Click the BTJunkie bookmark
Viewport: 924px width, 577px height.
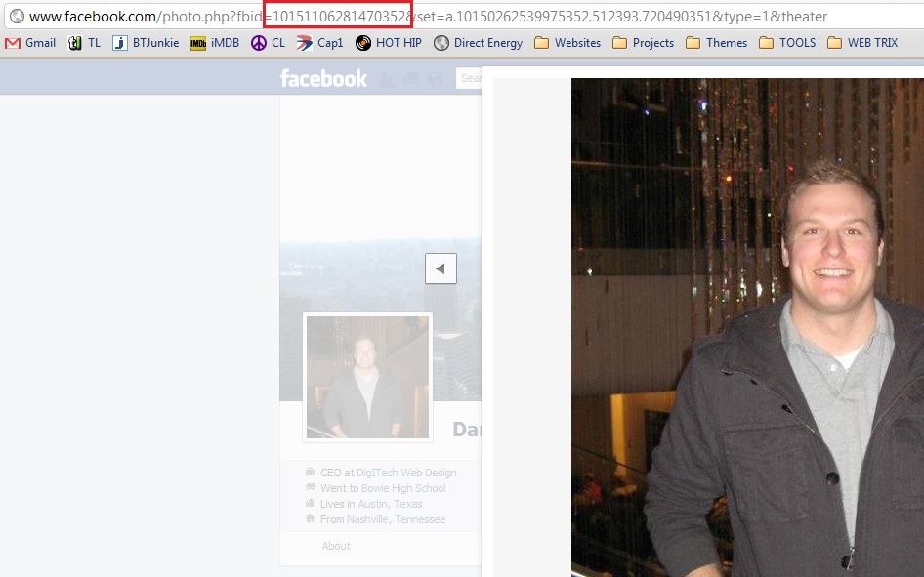click(x=146, y=43)
